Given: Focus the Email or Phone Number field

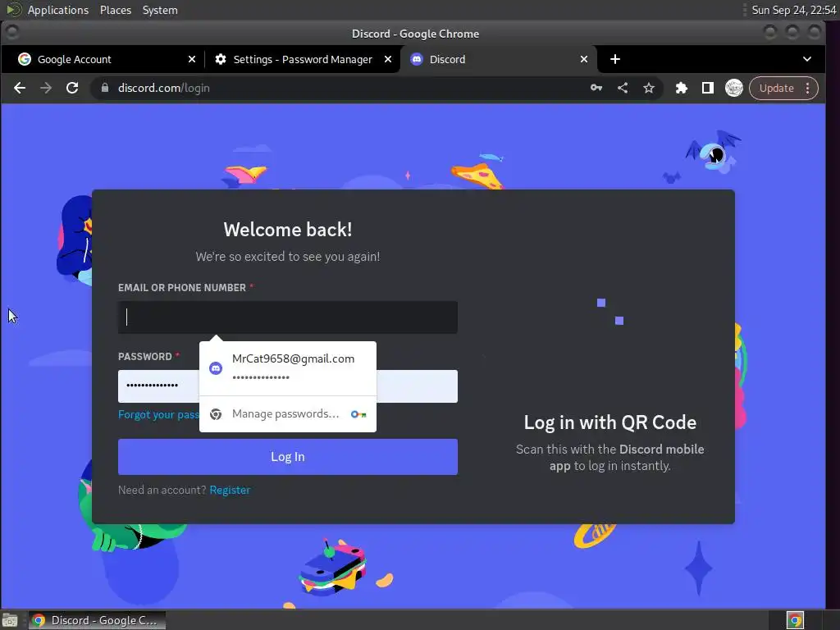Looking at the screenshot, I should coord(288,317).
